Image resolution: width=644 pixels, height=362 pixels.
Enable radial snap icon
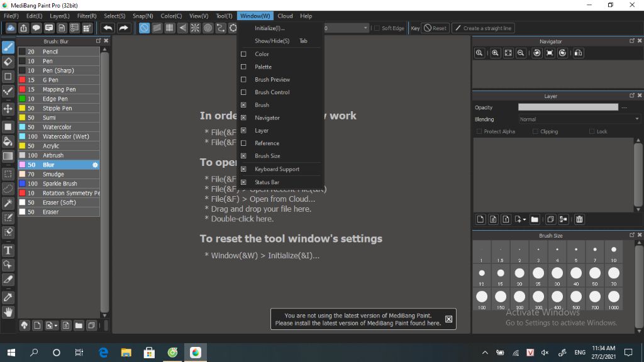click(195, 28)
